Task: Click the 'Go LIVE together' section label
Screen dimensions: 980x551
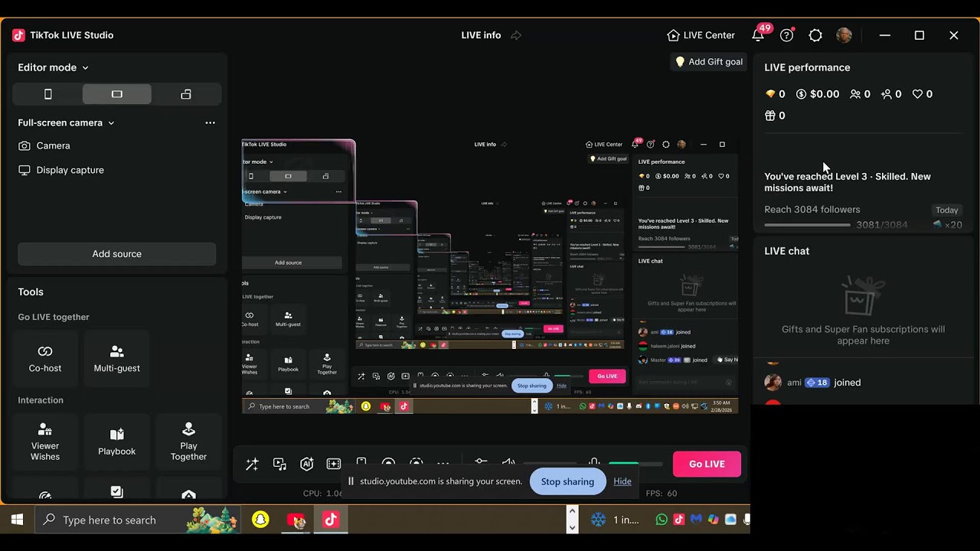Action: [x=54, y=317]
